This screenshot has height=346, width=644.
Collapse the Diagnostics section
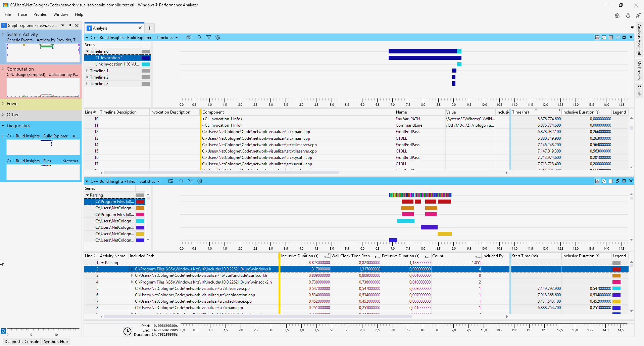tap(3, 126)
